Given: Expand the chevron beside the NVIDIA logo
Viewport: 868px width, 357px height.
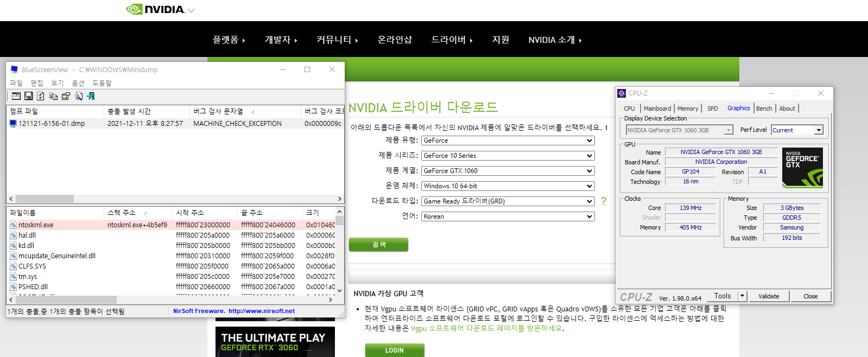Looking at the screenshot, I should pyautogui.click(x=191, y=10).
